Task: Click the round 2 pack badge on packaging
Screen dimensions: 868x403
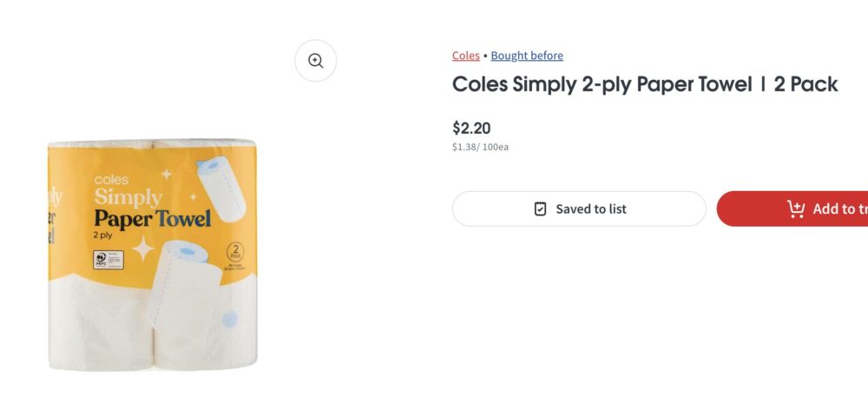Action: coord(233,252)
